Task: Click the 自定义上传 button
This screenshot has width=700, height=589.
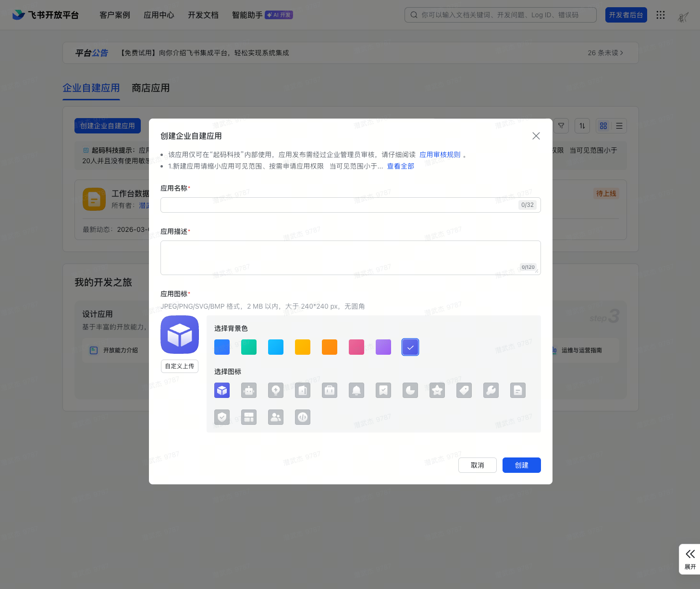Action: point(180,366)
